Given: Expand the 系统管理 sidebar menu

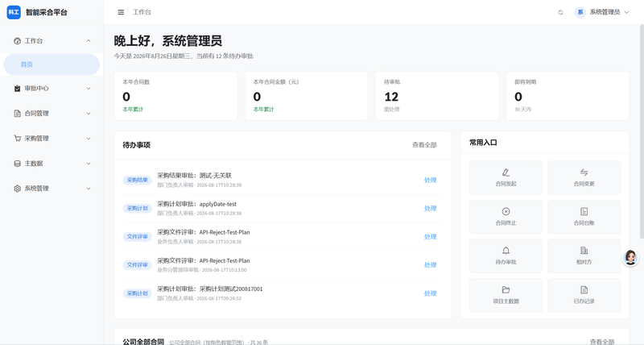Looking at the screenshot, I should pos(52,189).
